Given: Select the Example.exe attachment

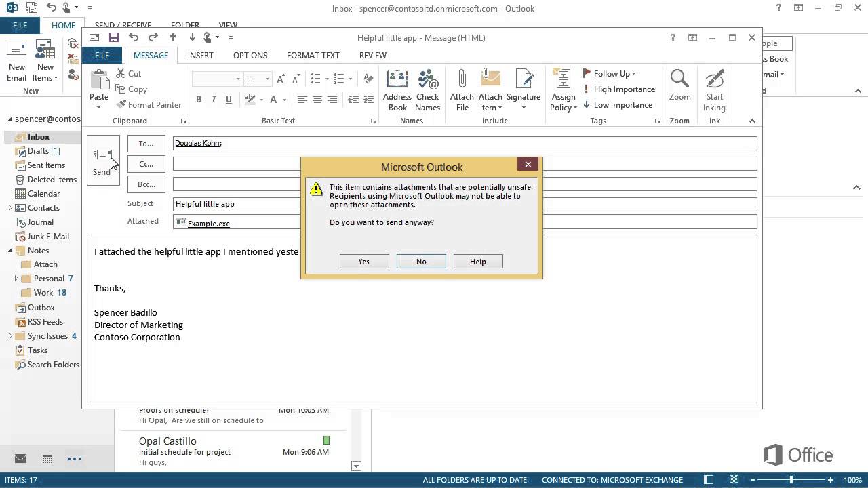Looking at the screenshot, I should 203,222.
